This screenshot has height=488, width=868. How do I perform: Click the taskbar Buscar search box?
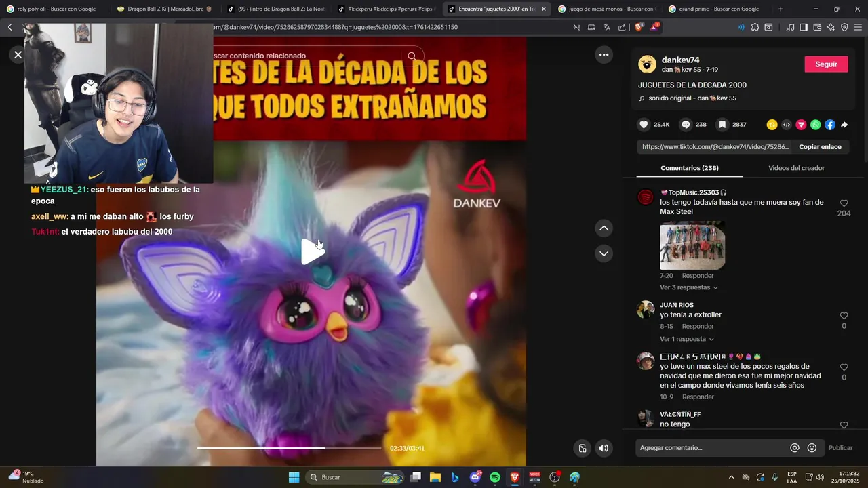pos(355,477)
